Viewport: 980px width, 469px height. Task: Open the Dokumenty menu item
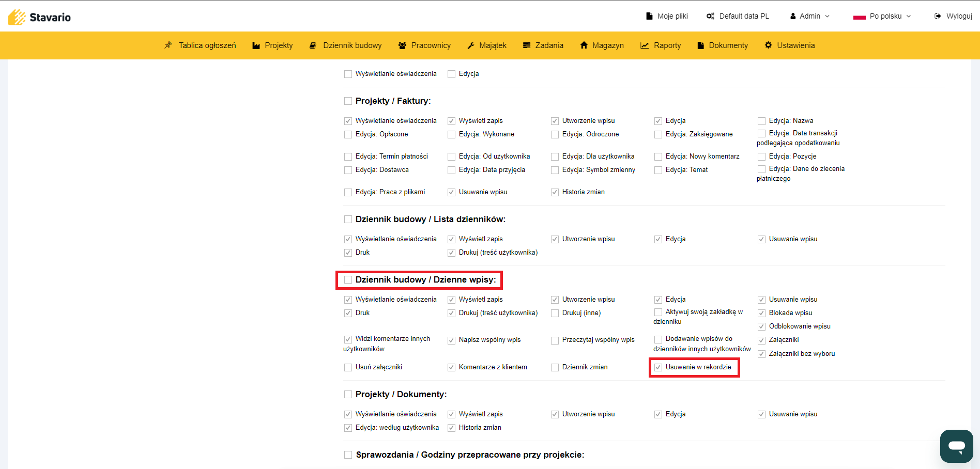click(728, 45)
